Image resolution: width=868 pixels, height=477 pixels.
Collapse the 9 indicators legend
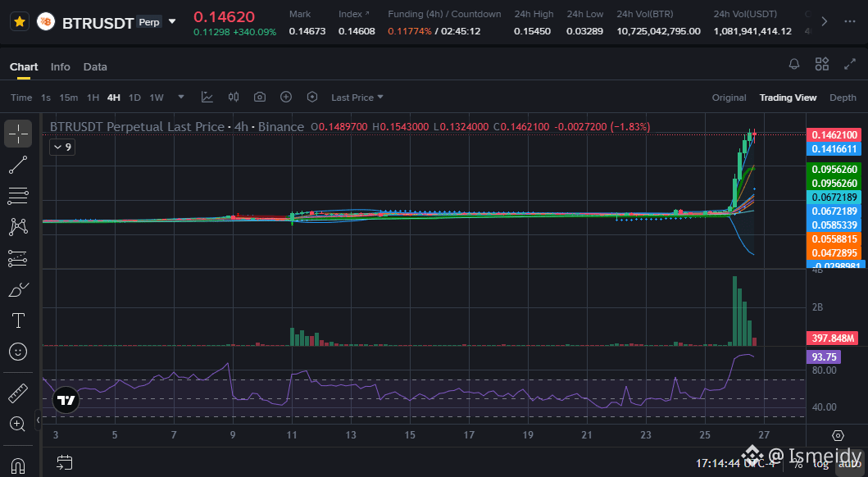tap(62, 147)
